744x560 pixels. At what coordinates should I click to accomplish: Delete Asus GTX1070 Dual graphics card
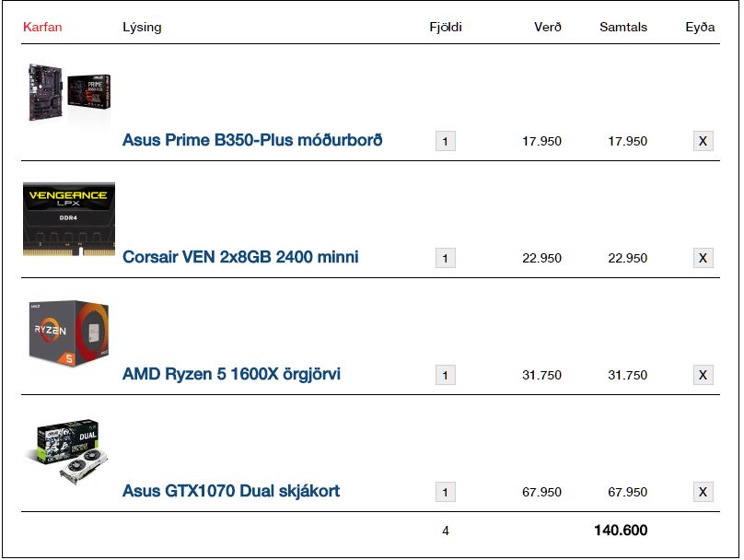tap(703, 492)
